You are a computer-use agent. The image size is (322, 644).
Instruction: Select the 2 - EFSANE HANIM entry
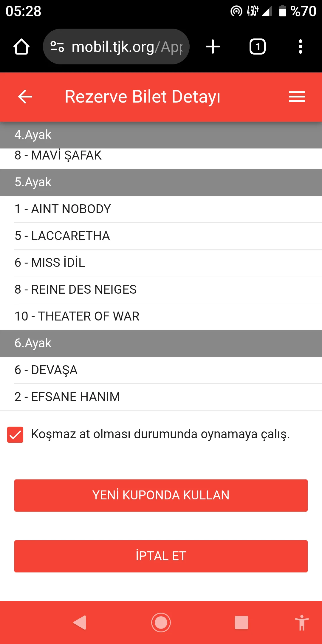161,397
